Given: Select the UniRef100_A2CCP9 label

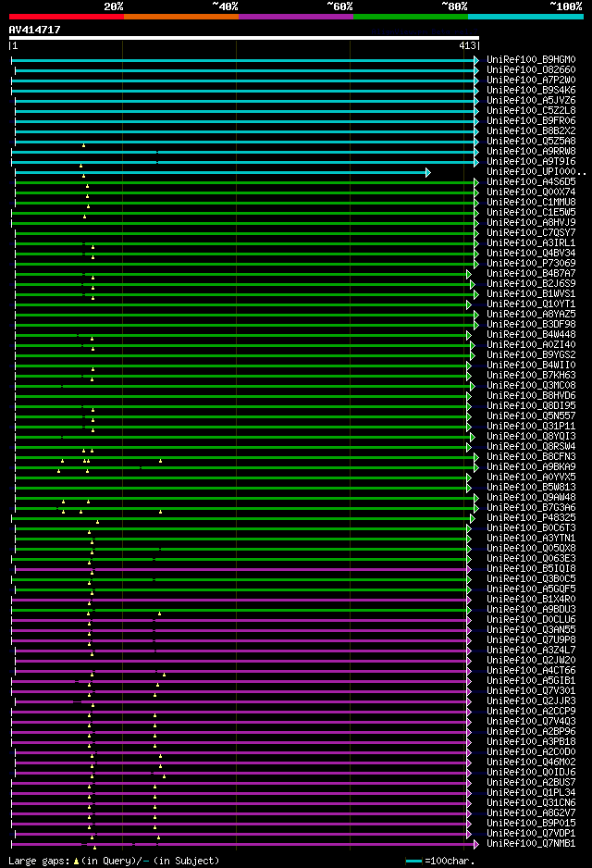Looking at the screenshot, I should pos(531,712).
